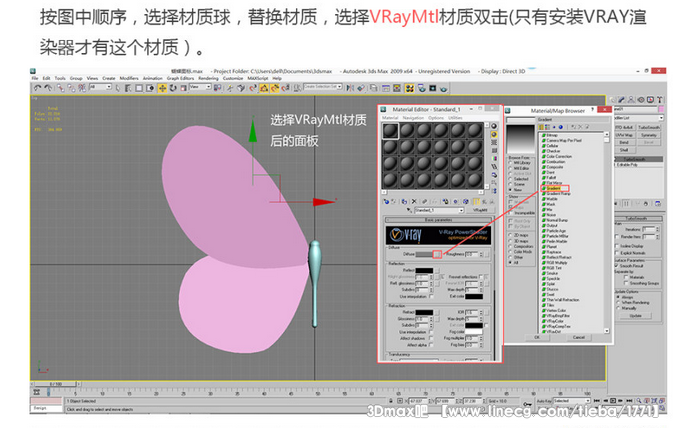Click Reset Map/Mtl X icon
The image size is (688, 428).
(x=414, y=201)
